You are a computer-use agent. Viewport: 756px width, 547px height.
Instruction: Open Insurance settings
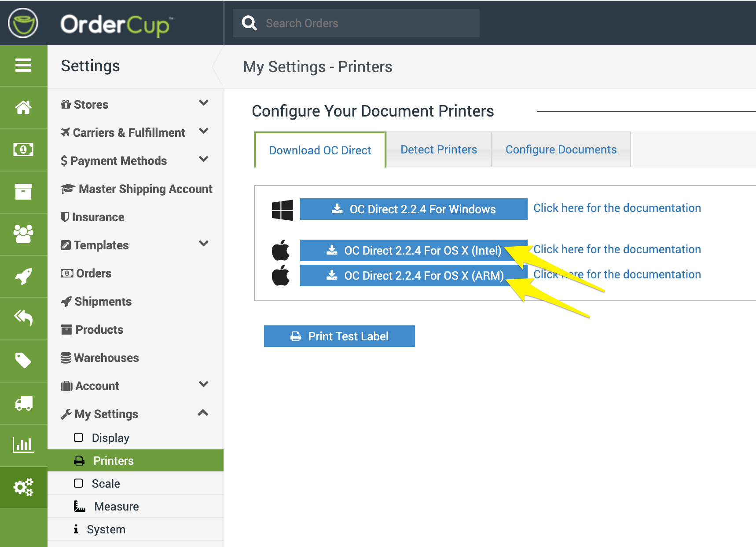pos(92,217)
